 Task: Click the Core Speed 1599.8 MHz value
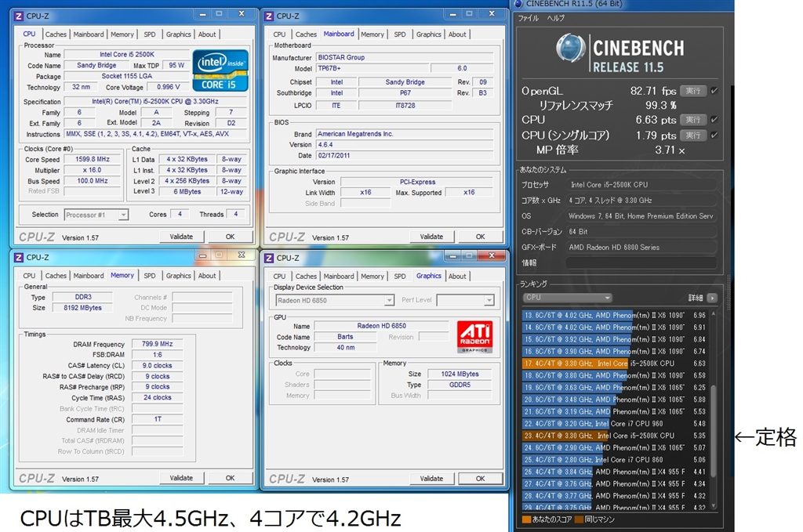(x=93, y=159)
